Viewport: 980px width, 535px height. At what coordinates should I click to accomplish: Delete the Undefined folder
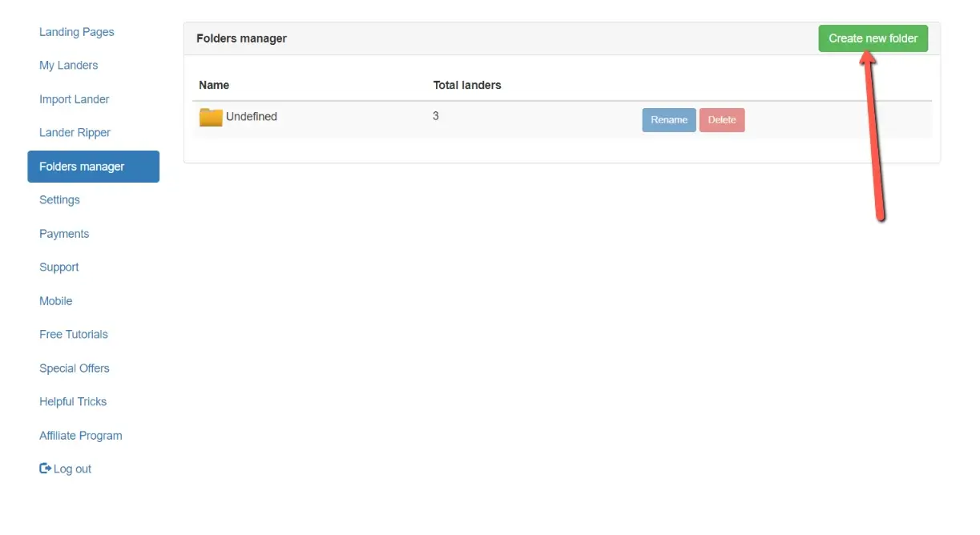pyautogui.click(x=721, y=120)
